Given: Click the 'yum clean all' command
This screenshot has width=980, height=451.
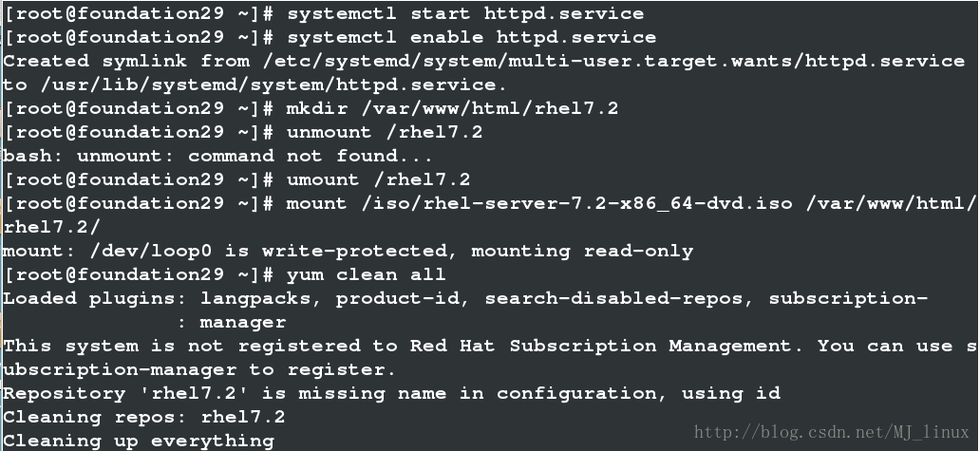Looking at the screenshot, I should point(366,274).
